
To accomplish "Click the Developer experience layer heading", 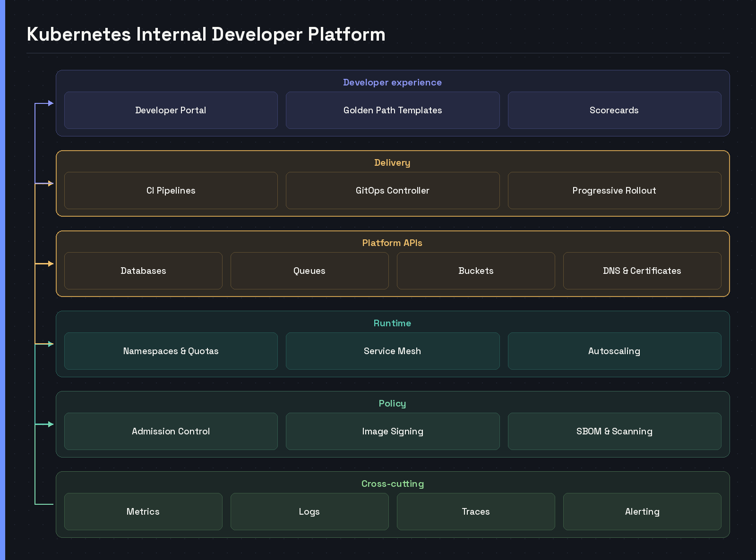I will (x=393, y=82).
